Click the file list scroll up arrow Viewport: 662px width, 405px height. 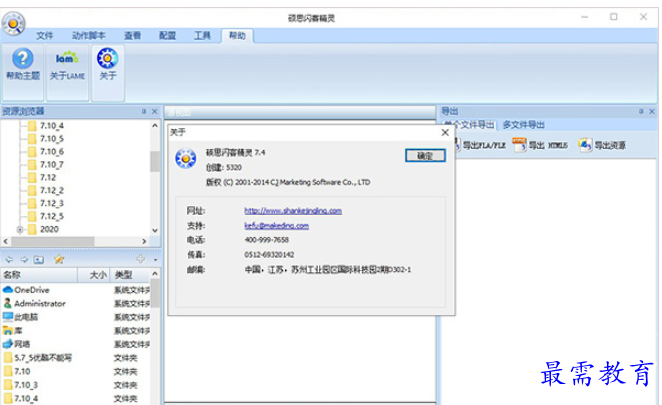(155, 274)
